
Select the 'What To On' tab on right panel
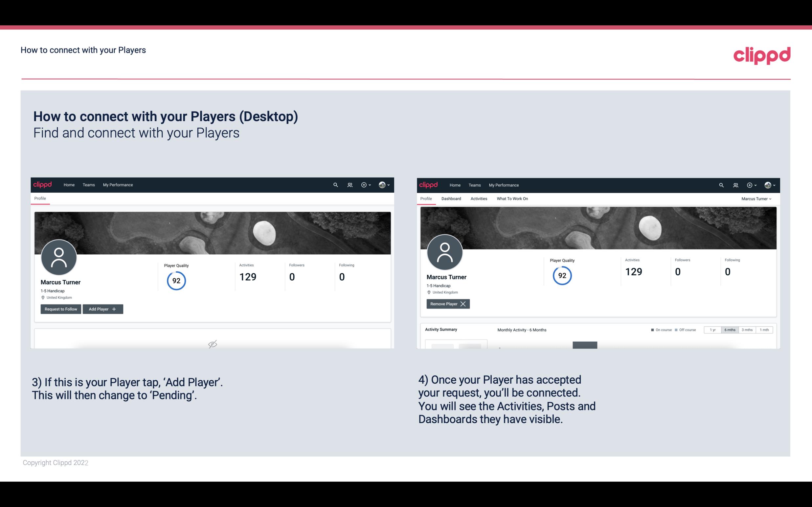(512, 199)
